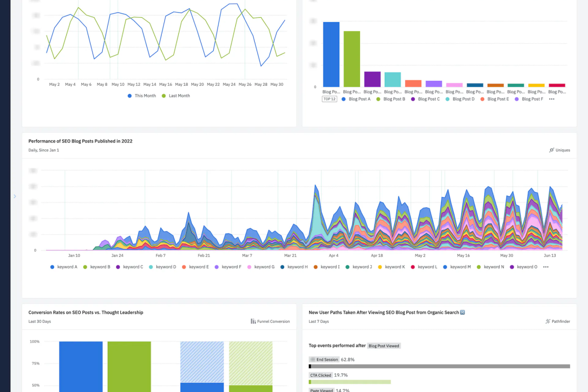
Task: Click the green hatched funnel bar
Action: click(x=250, y=363)
